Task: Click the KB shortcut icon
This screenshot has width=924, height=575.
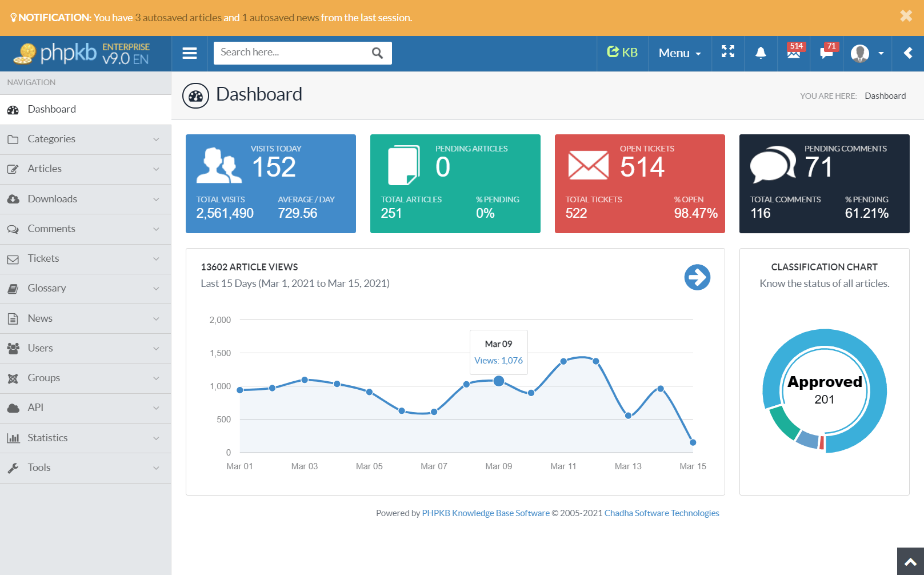Action: (x=622, y=52)
